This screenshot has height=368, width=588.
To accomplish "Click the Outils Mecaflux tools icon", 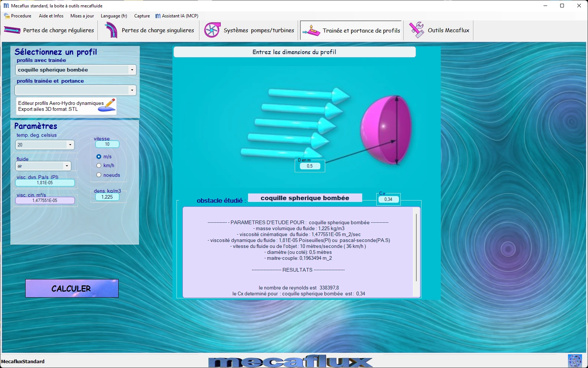I will coord(416,30).
